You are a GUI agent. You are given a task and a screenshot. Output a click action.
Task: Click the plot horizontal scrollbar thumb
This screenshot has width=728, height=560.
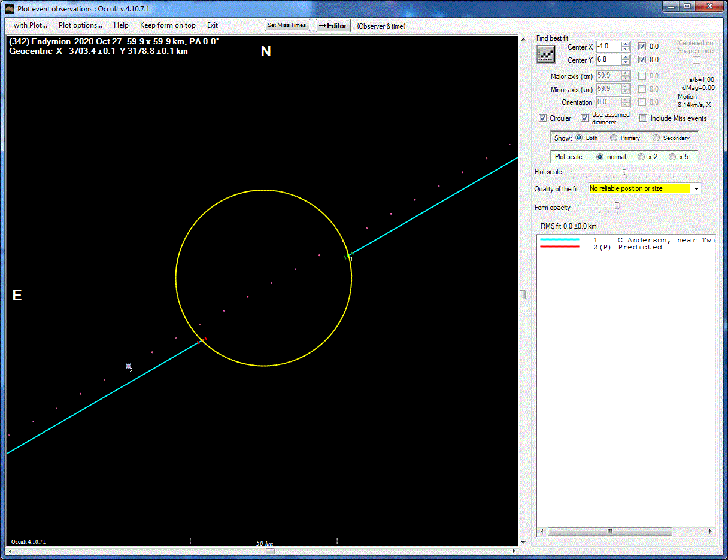click(270, 551)
